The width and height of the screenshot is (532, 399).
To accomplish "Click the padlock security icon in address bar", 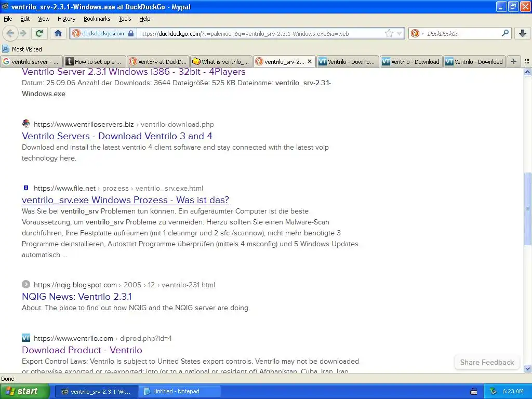I will [131, 33].
